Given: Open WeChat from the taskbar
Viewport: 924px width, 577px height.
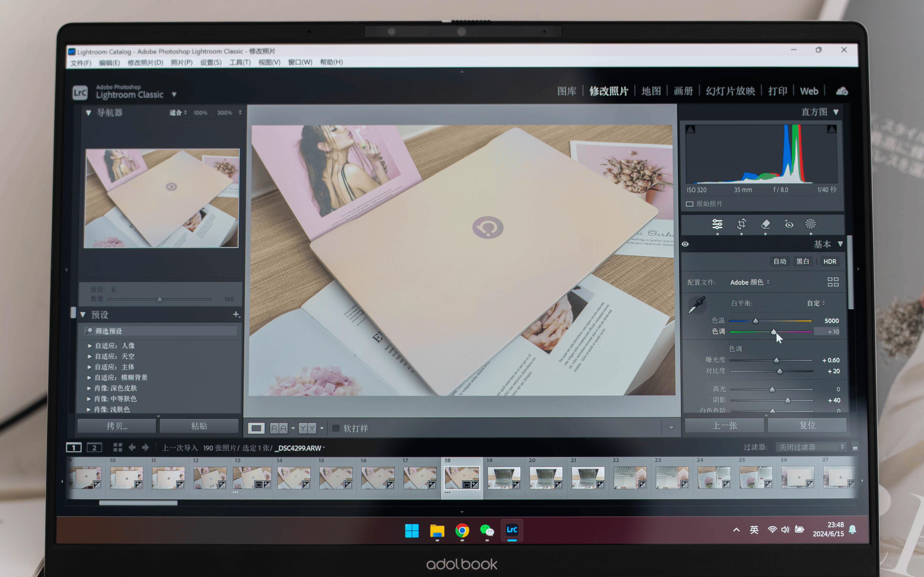Looking at the screenshot, I should coord(487,530).
